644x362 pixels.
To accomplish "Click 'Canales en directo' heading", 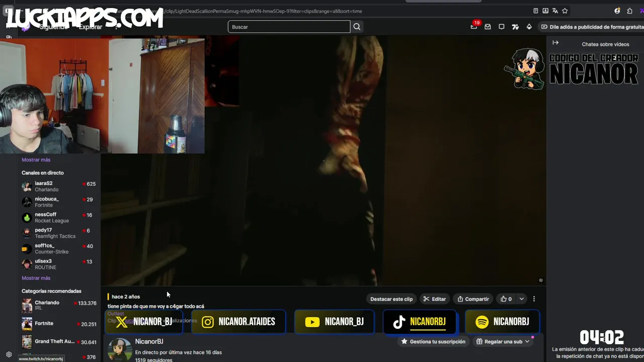I will click(x=43, y=173).
